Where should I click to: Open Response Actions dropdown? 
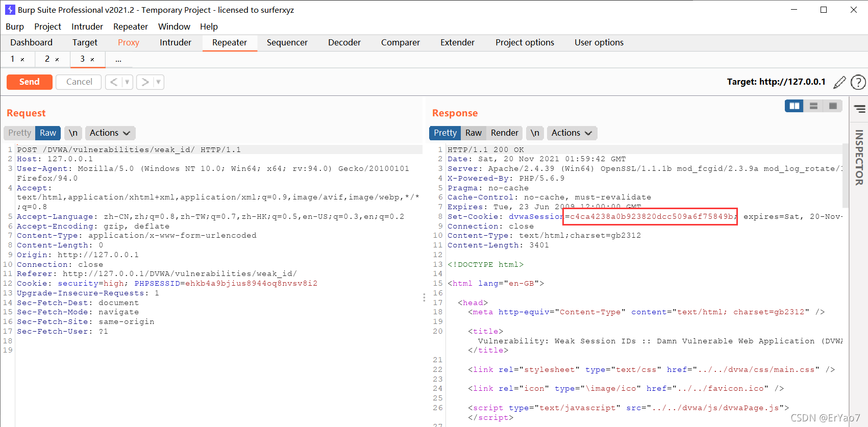[x=572, y=133]
